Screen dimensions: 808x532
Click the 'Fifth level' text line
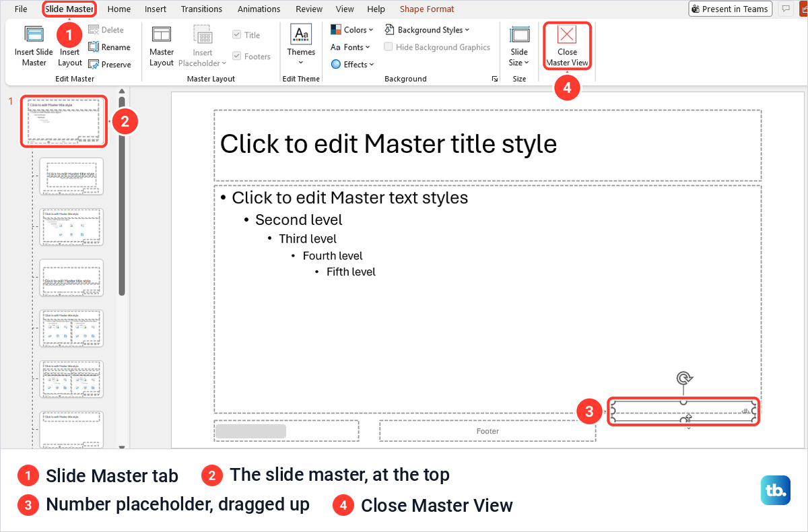tap(351, 272)
